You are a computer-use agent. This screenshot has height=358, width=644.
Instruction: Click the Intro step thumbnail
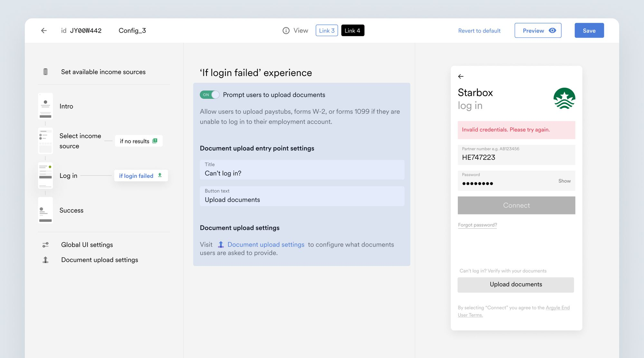pos(45,106)
